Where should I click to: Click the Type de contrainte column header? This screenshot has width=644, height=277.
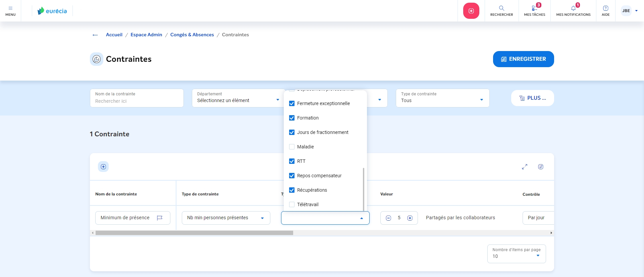200,194
